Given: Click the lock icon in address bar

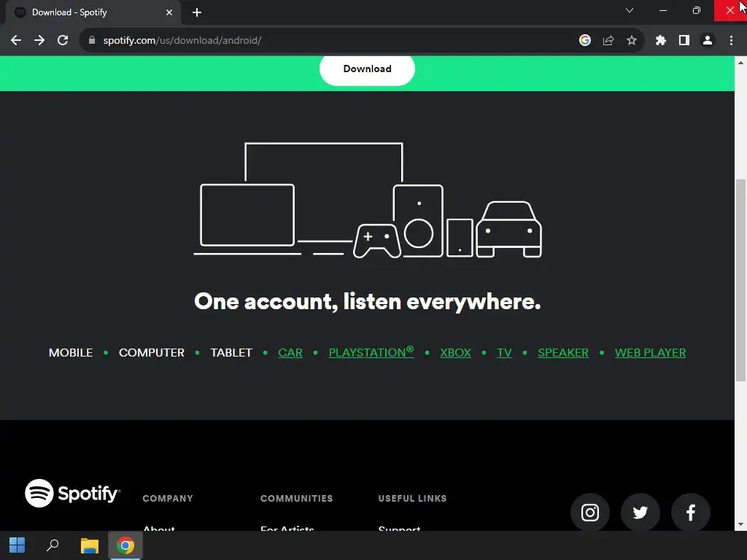Looking at the screenshot, I should tap(92, 41).
